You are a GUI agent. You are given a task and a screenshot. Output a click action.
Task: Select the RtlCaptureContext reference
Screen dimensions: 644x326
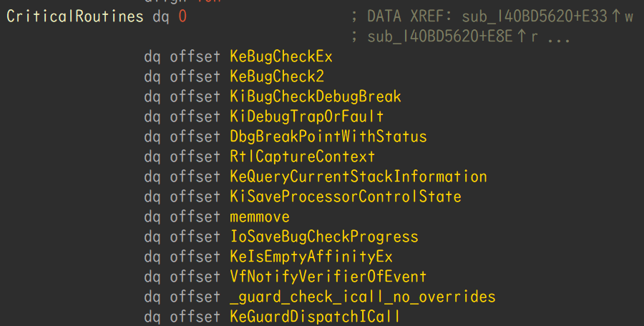pos(302,157)
